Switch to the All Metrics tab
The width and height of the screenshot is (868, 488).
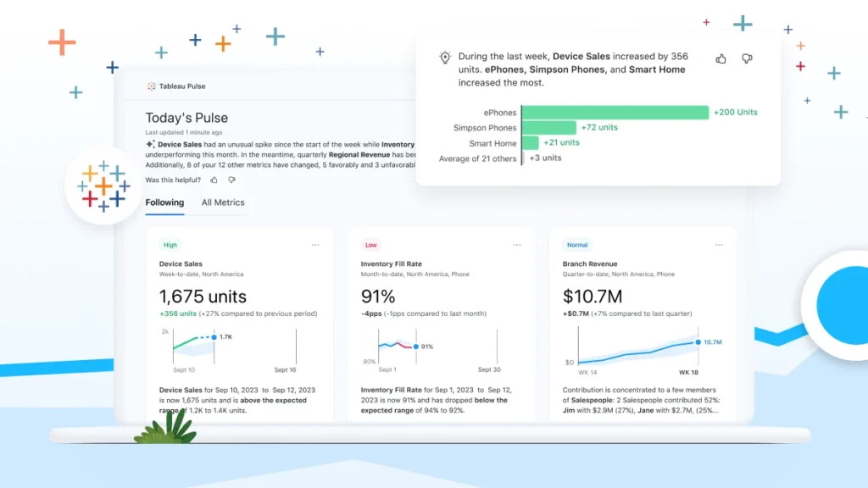coord(222,202)
